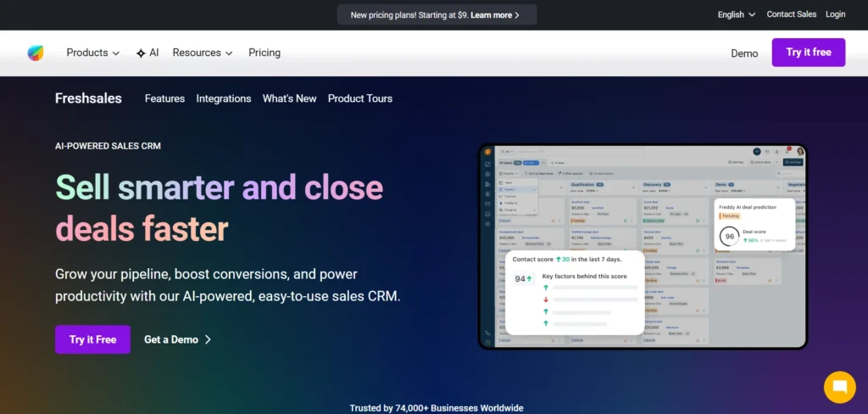The image size is (868, 414).
Task: Click Trusted by 74,000+ Businesses text
Action: pyautogui.click(x=437, y=408)
